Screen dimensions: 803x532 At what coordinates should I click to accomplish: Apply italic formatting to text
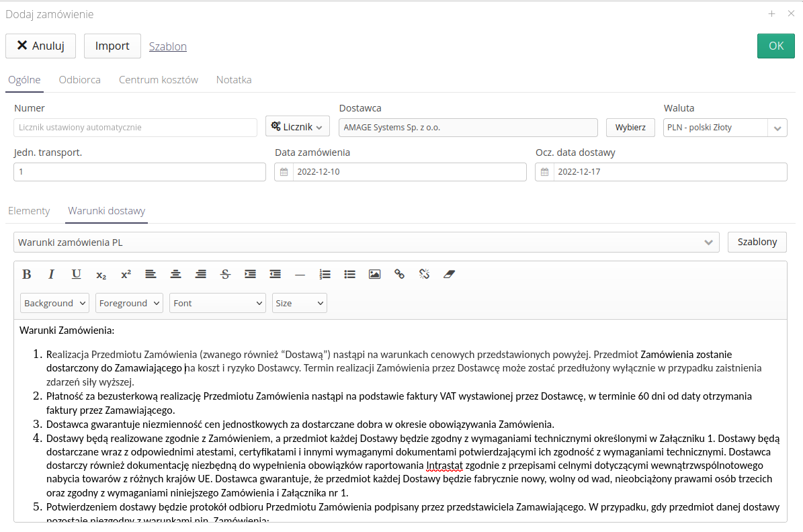tap(51, 274)
